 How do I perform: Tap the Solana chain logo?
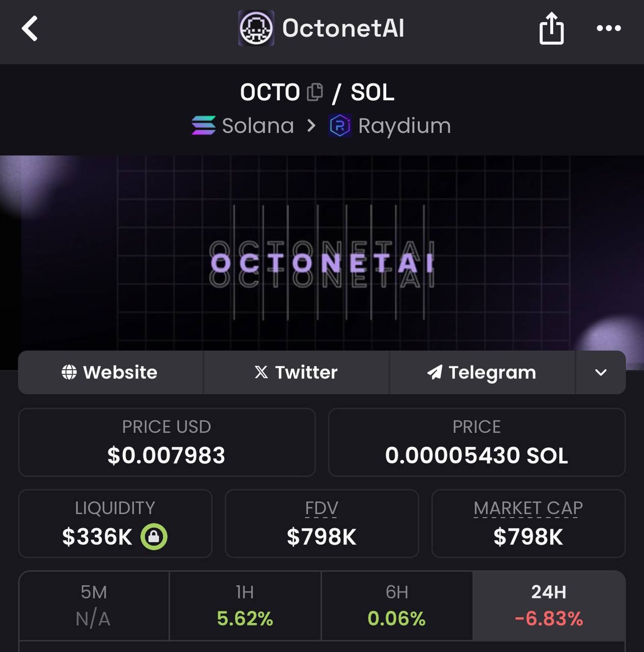click(203, 126)
